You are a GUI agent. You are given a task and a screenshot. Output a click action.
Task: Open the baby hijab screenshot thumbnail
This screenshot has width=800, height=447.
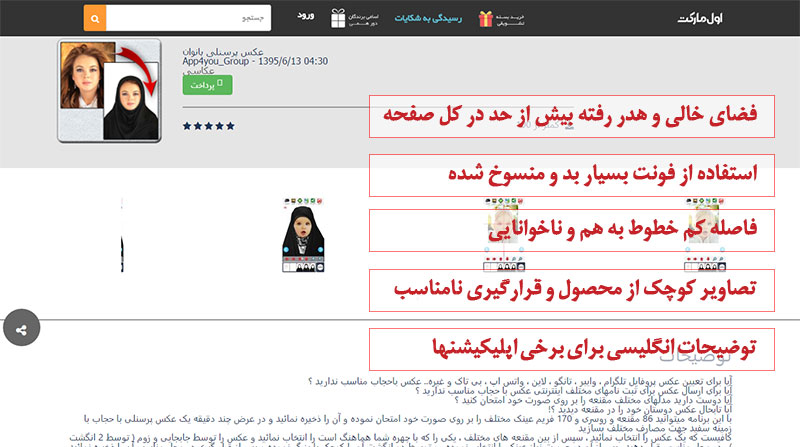pyautogui.click(x=303, y=235)
